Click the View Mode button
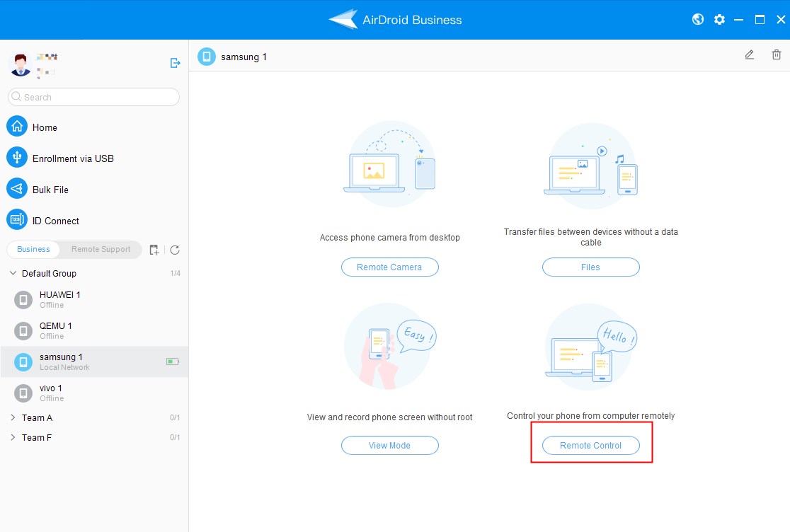The image size is (790, 532). point(389,446)
